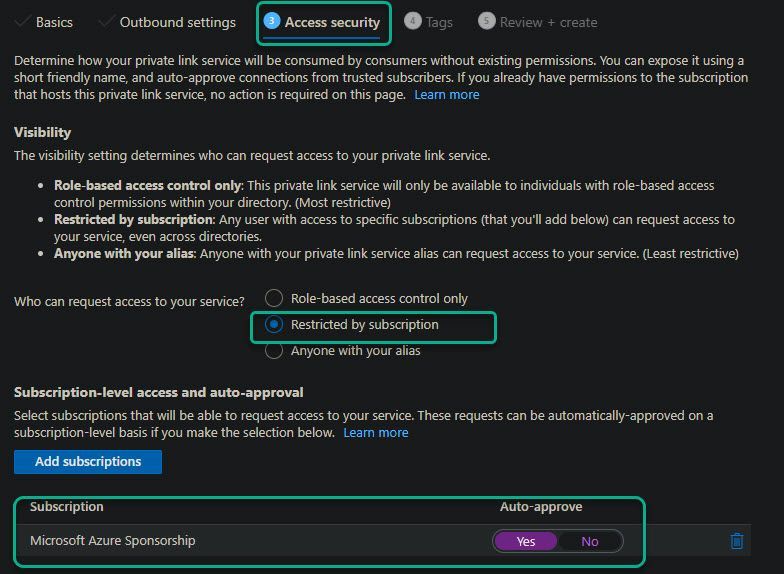
Task: Go back to the Basics tab
Action: point(54,22)
